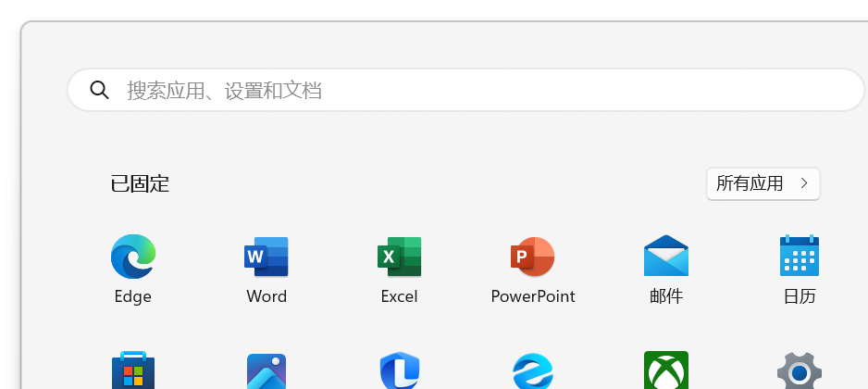Image resolution: width=868 pixels, height=389 pixels.
Task: Click the search magnifier icon
Action: [99, 90]
